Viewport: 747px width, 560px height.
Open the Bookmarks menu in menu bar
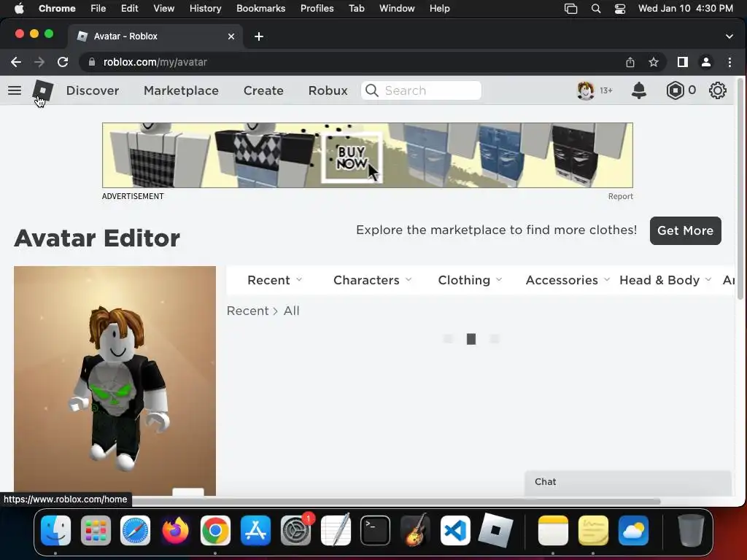click(260, 9)
